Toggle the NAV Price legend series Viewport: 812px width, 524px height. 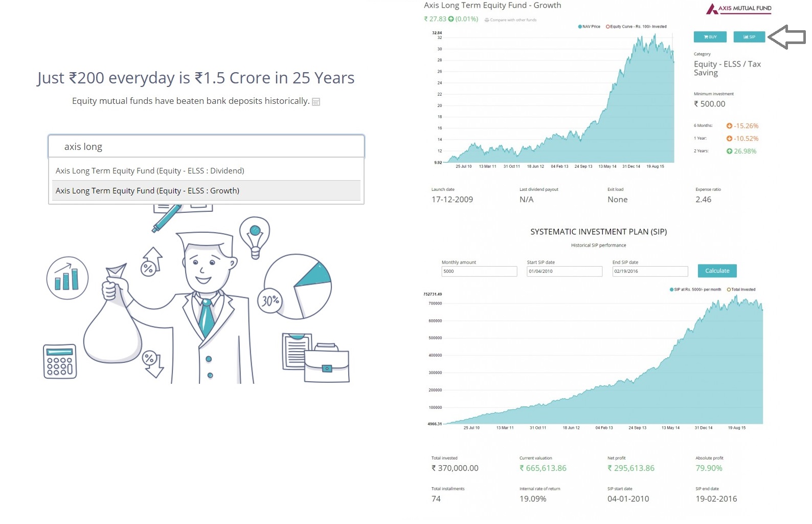click(x=589, y=27)
